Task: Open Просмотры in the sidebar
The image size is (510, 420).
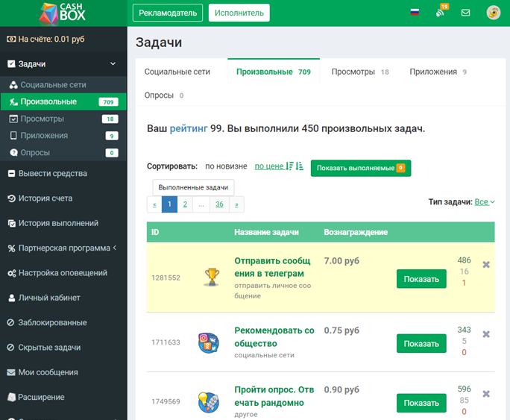Action: coord(63,119)
